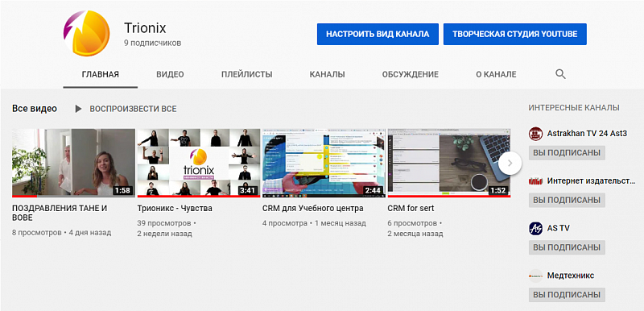644x311 pixels.
Task: Open the О канале tab
Action: click(x=496, y=75)
